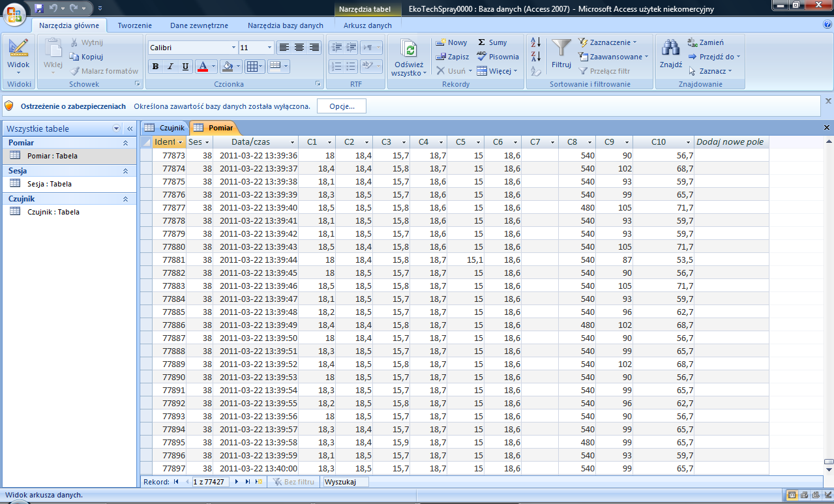Screen dimensions: 834x504
Task: Sort ascending A to Z
Action: 536,42
